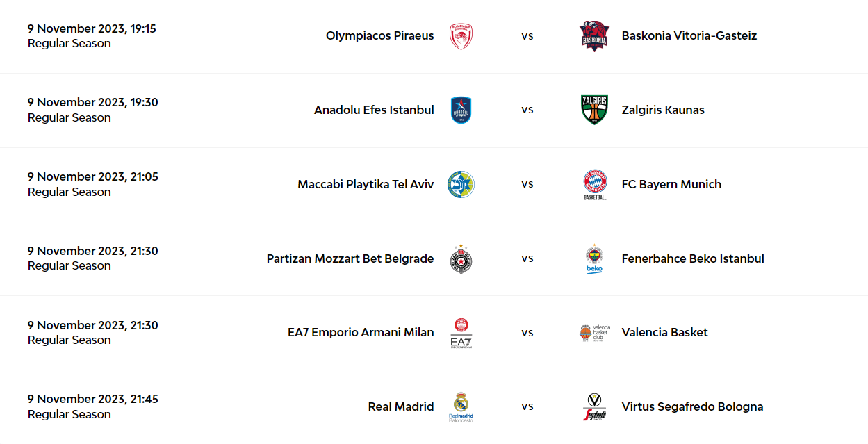This screenshot has height=444, width=868.
Task: Select the Real Madrid team name
Action: pyautogui.click(x=401, y=406)
